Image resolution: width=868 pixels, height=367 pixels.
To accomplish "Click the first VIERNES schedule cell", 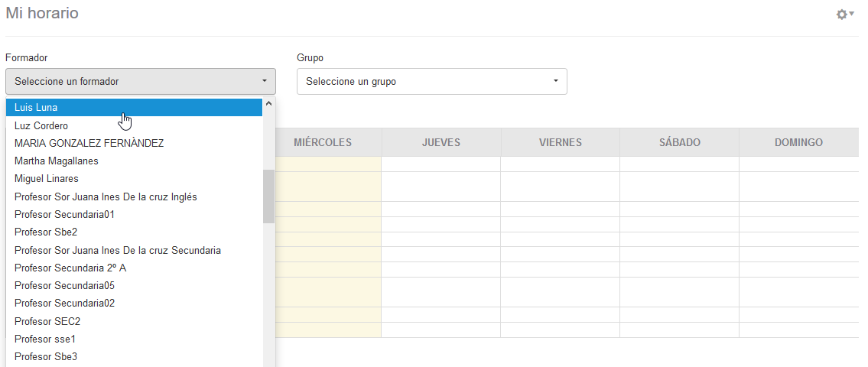I will point(560,164).
